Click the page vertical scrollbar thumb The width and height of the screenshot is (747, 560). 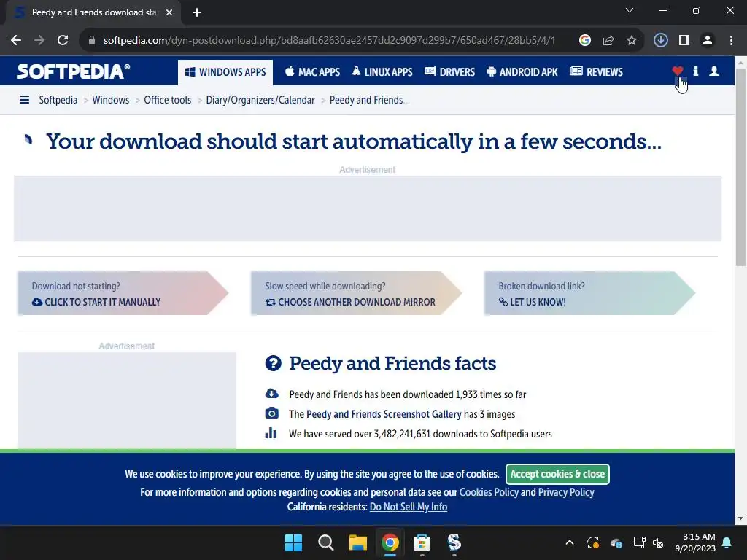[x=741, y=167]
